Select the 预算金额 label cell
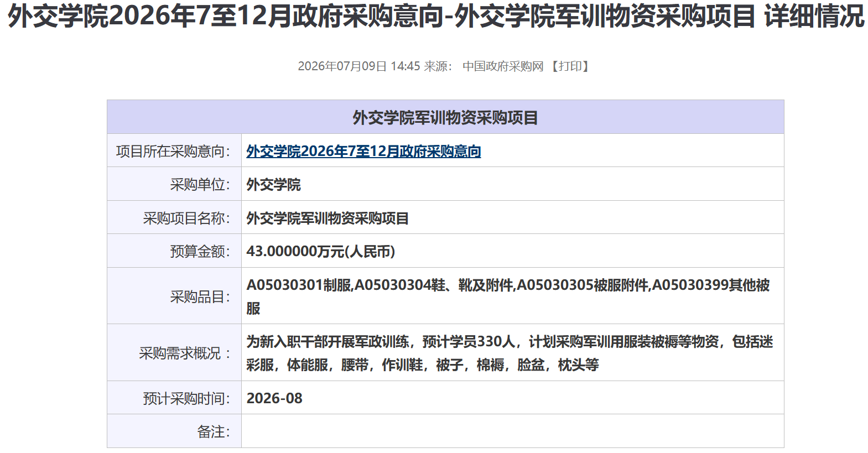This screenshot has width=868, height=453. pos(174,251)
